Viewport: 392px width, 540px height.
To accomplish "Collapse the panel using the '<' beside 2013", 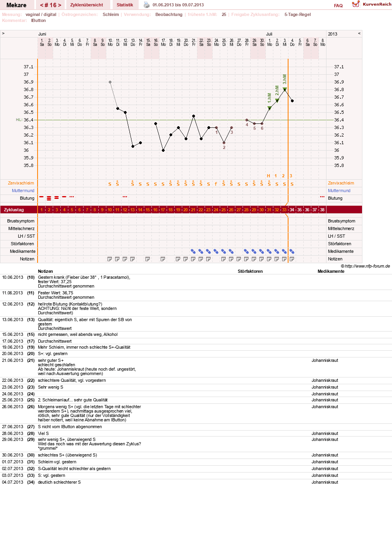I will (x=359, y=34).
